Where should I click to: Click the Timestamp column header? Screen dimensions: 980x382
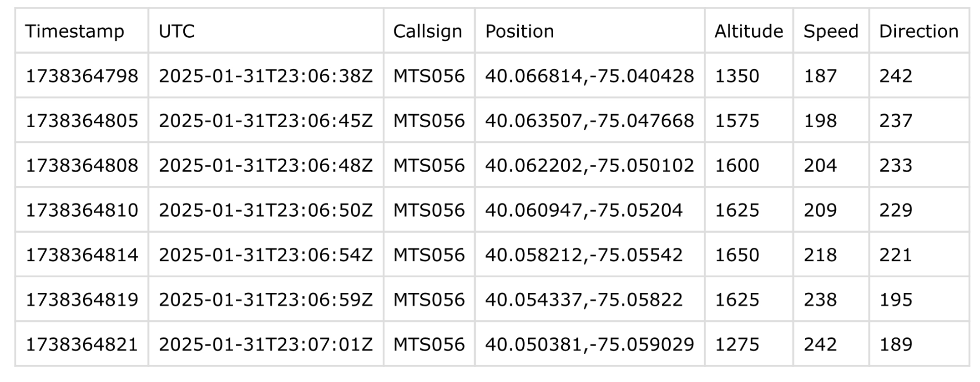pos(75,31)
